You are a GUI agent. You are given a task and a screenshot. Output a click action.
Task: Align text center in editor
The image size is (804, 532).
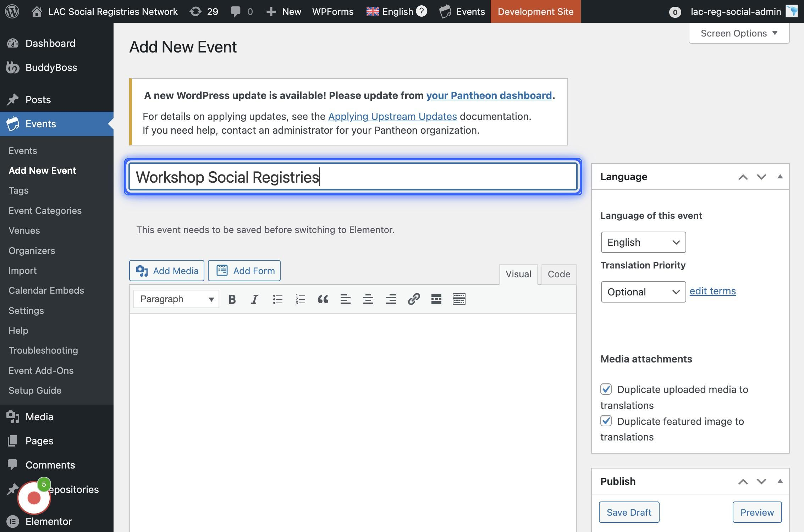point(368,299)
